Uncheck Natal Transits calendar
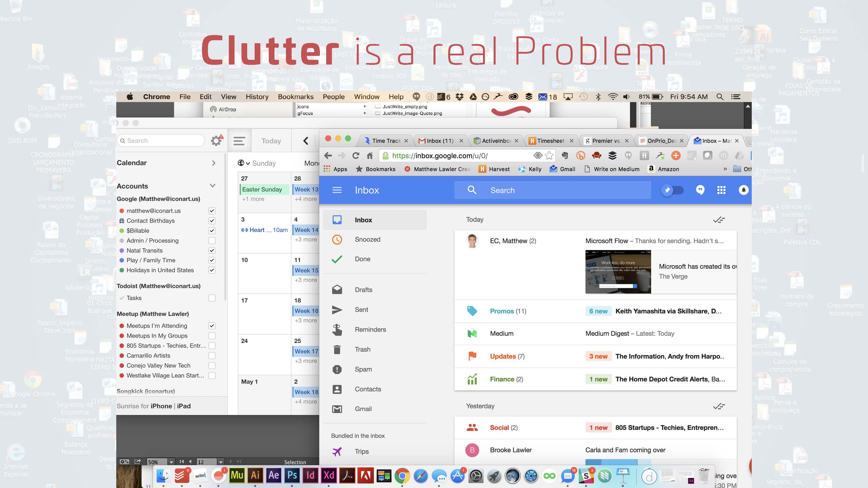Screen dimensions: 868x488 (212, 251)
